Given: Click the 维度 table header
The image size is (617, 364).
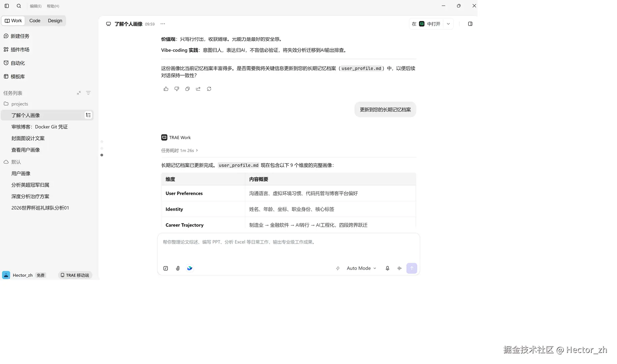Looking at the screenshot, I should click(x=203, y=179).
